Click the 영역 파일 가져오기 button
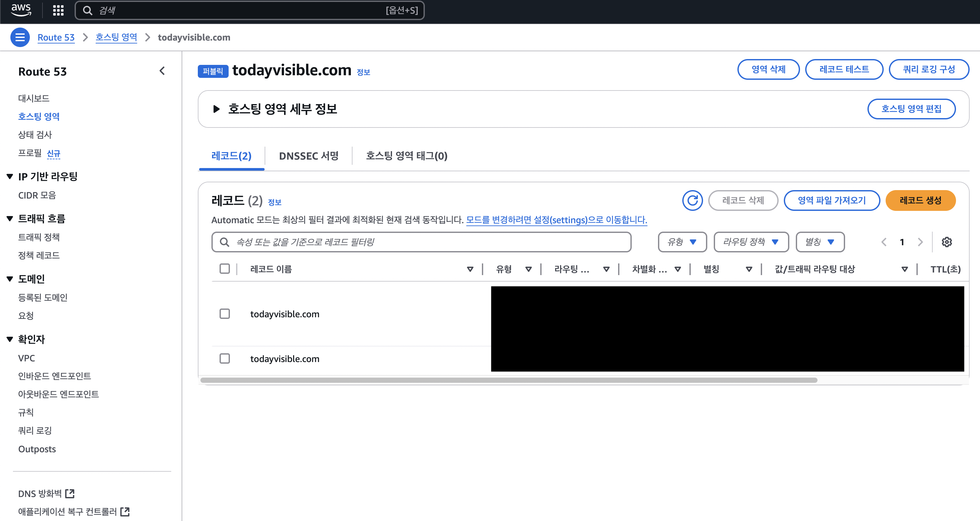The height and width of the screenshot is (521, 980). [831, 200]
